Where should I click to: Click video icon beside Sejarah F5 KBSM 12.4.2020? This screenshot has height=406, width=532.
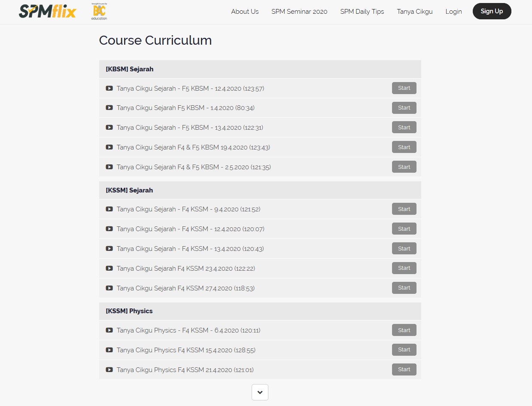(109, 89)
